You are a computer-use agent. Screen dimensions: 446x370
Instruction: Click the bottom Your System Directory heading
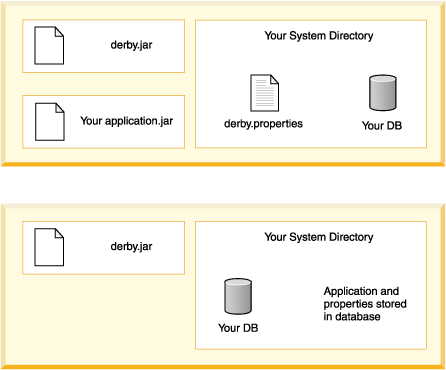click(x=319, y=237)
